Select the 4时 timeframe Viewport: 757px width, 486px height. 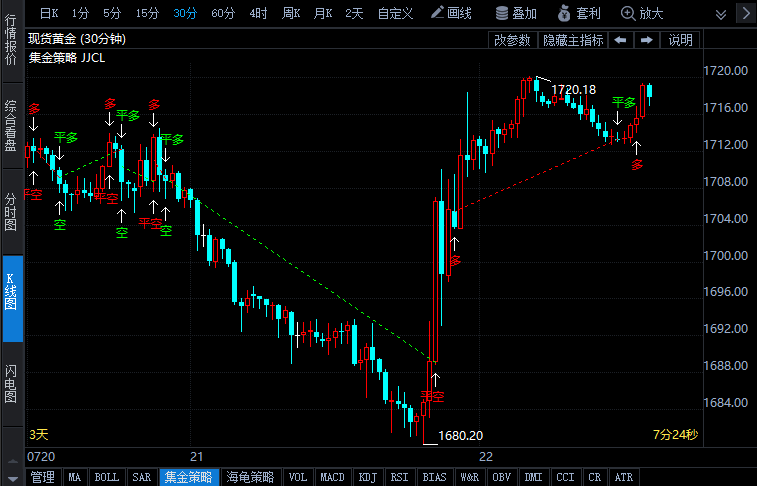click(258, 14)
